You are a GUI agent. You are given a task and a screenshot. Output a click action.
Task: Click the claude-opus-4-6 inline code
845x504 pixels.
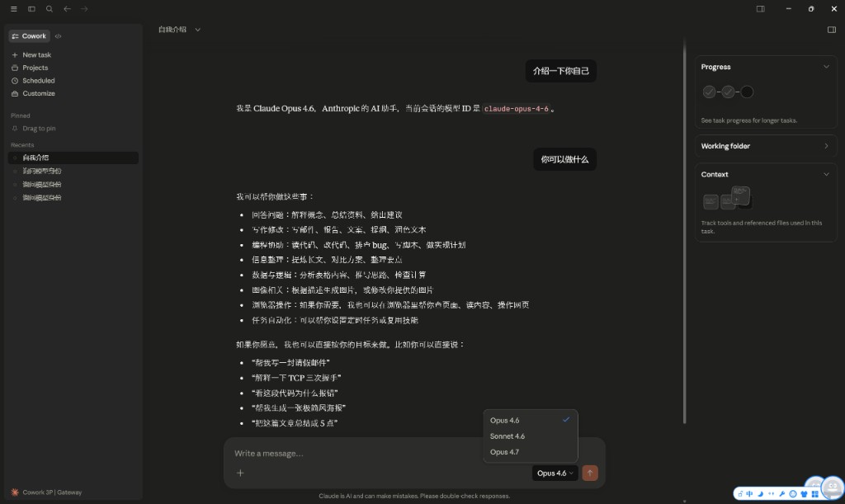(x=516, y=109)
